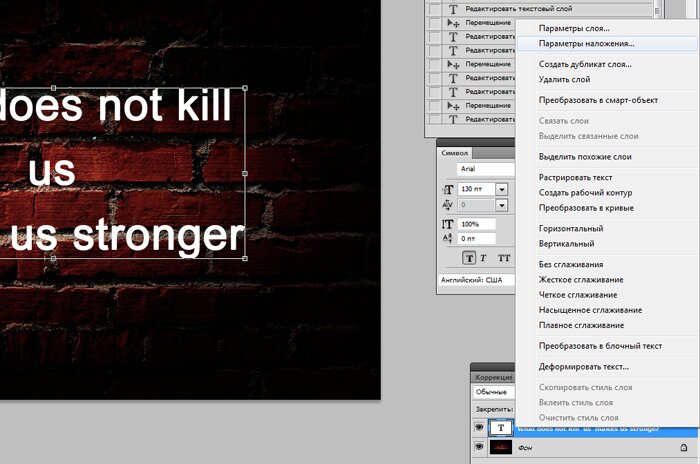Screen dimensions: 700x464
Task: Select the Фон layer by its name
Action: (x=525, y=447)
